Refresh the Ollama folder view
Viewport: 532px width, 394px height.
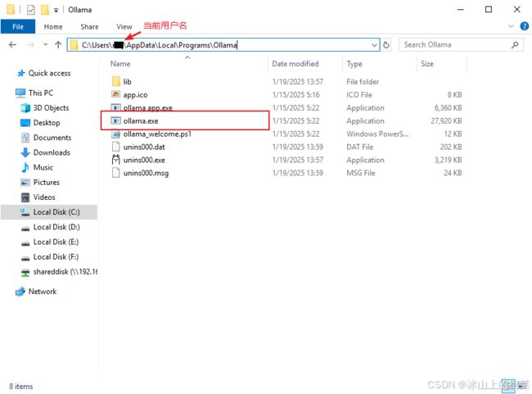click(x=386, y=45)
